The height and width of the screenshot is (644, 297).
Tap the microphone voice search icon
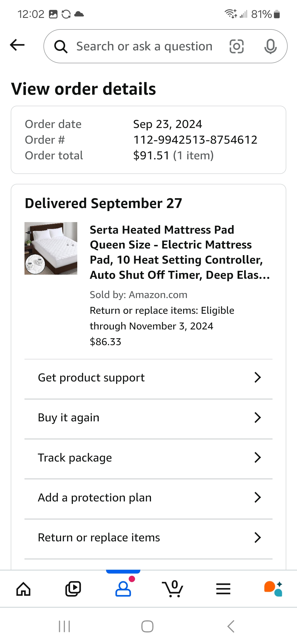pyautogui.click(x=271, y=46)
